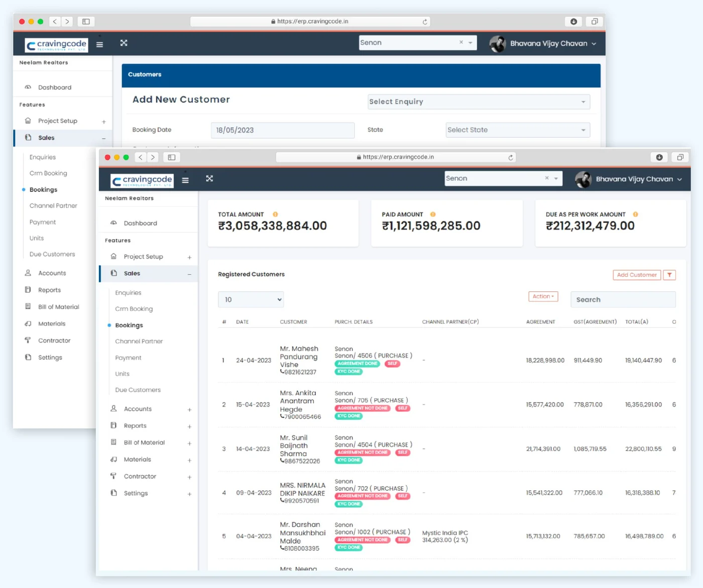Click cravingcode logo in front window
This screenshot has height=588, width=703.
(x=142, y=180)
